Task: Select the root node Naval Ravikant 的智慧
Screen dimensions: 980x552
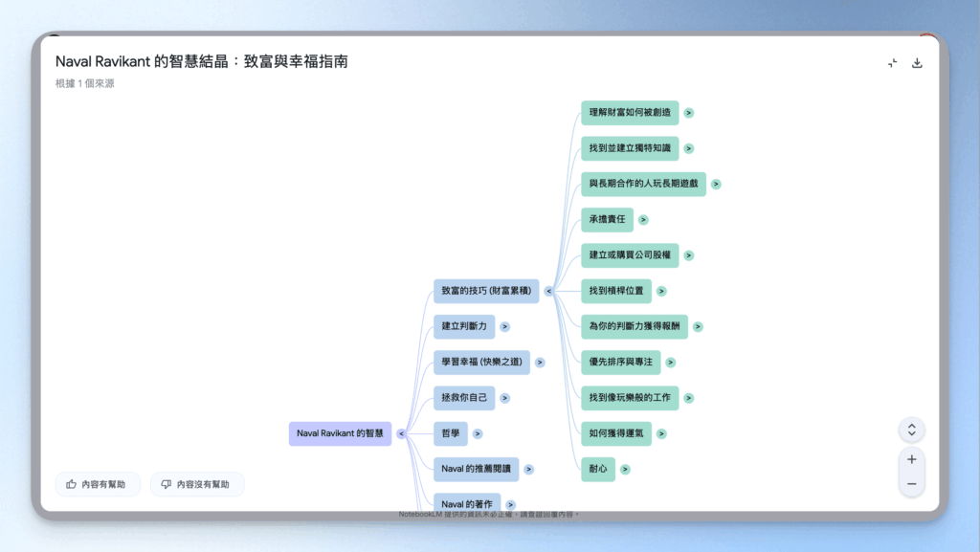Action: click(x=340, y=433)
